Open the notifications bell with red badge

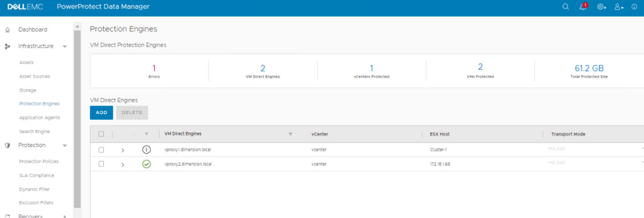pos(583,7)
